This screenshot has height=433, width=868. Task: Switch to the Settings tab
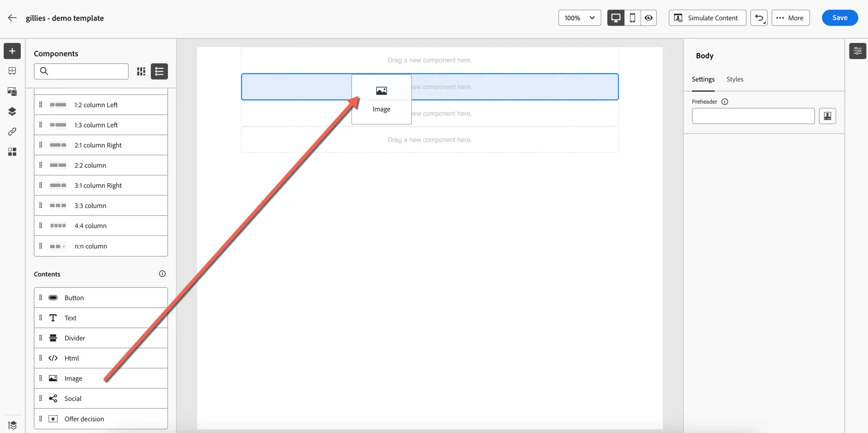[x=703, y=79]
